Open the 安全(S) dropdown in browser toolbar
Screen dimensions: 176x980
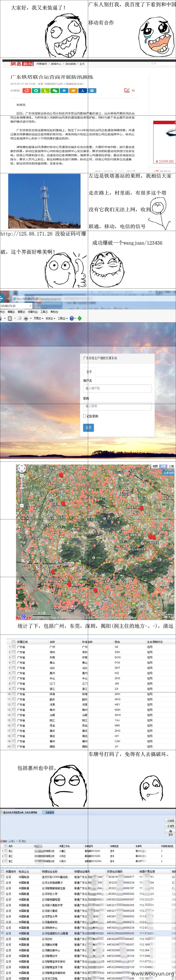[x=50, y=318]
